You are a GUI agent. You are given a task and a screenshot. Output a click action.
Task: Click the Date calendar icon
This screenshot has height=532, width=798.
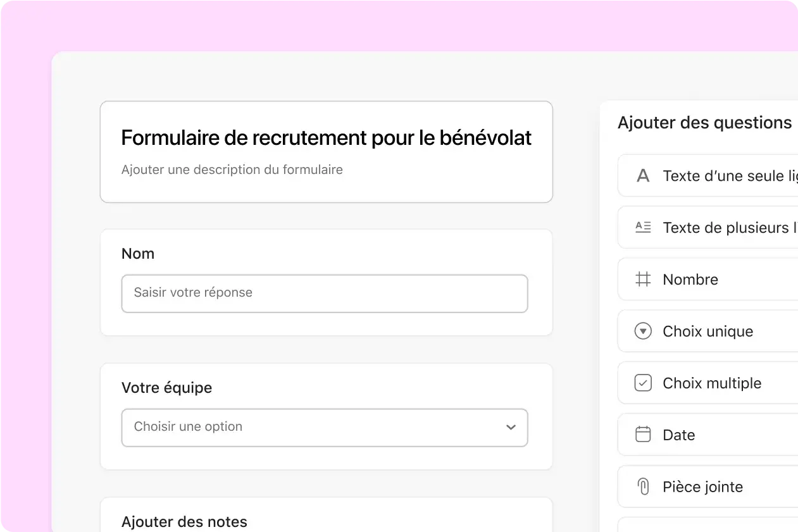(643, 435)
